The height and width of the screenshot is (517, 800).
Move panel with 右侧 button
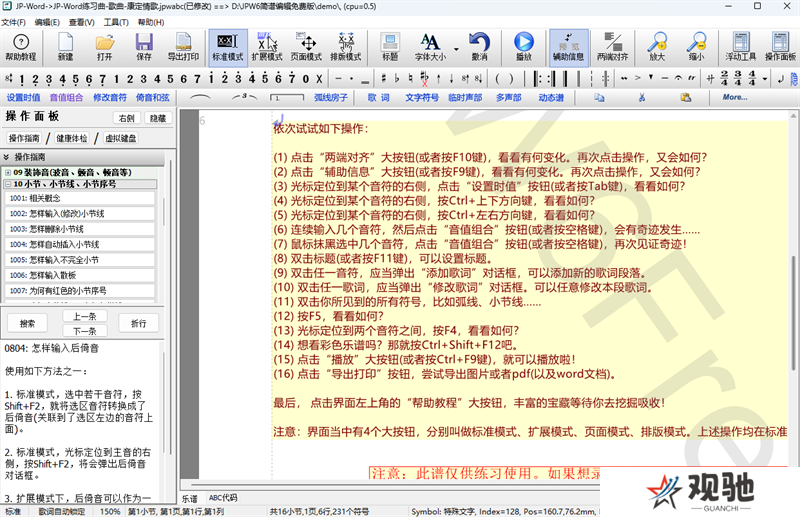point(127,118)
